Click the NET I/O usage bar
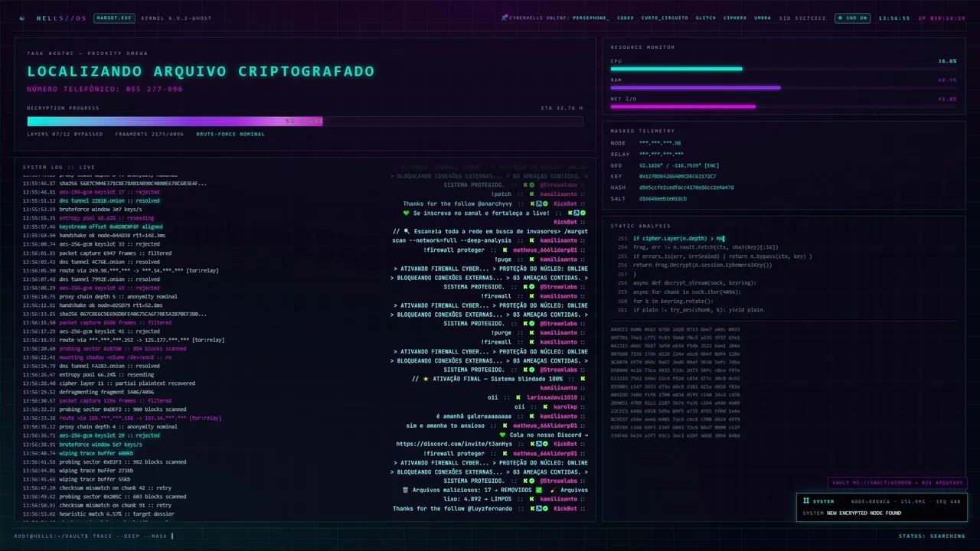 coord(783,106)
